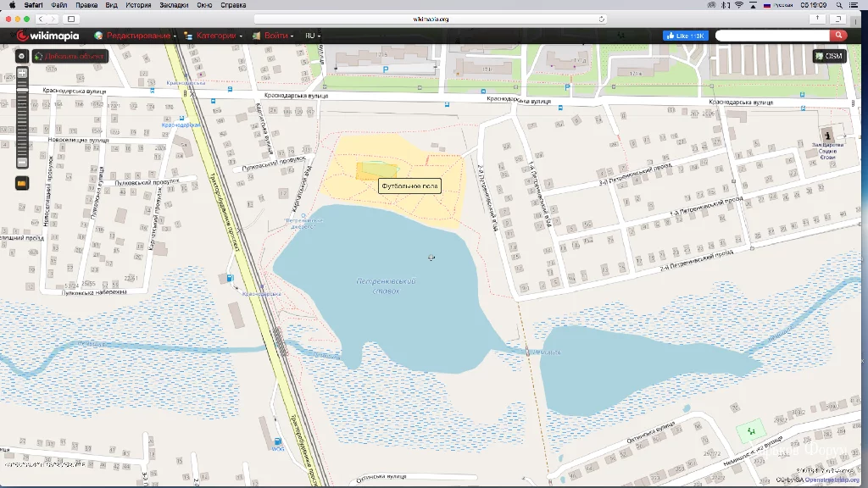Open the RU language dropdown

[313, 36]
